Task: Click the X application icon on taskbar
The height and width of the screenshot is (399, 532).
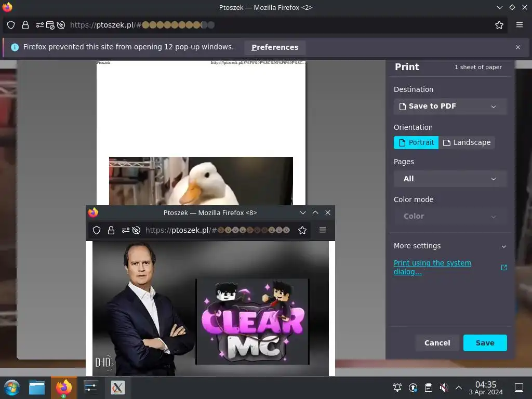Action: point(118,388)
